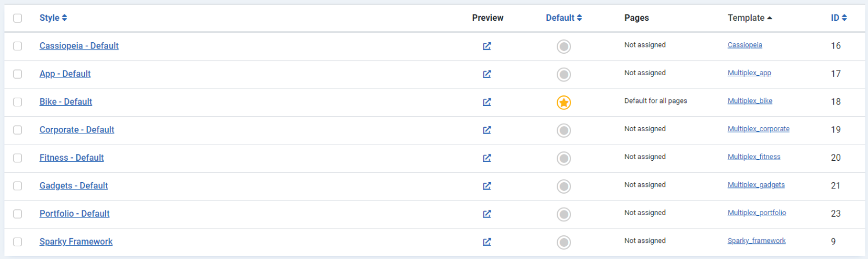Click the 'Default for all pages' text
Image resolution: width=868 pixels, height=259 pixels.
[x=656, y=101]
